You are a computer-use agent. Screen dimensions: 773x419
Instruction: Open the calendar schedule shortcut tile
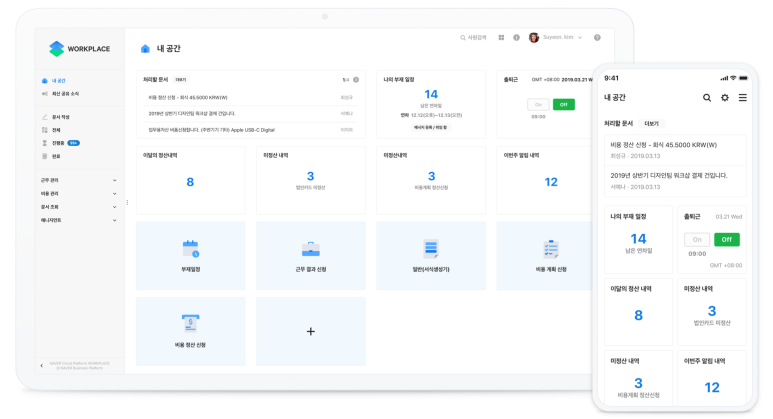[190, 255]
